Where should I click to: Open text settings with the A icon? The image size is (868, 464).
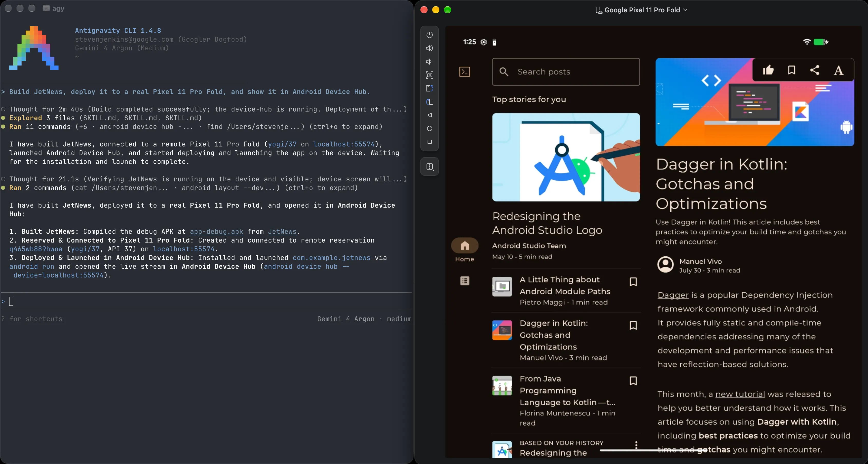(x=839, y=70)
